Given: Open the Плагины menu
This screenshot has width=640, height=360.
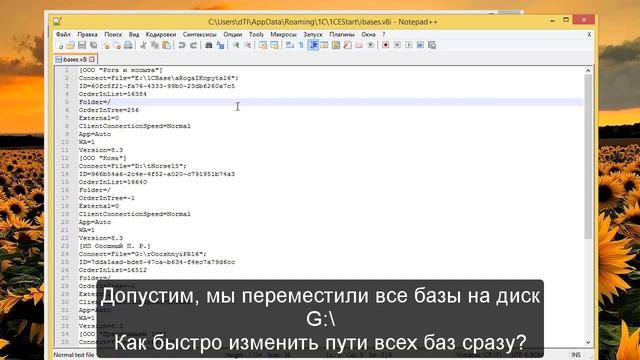Looking at the screenshot, I should tap(342, 34).
